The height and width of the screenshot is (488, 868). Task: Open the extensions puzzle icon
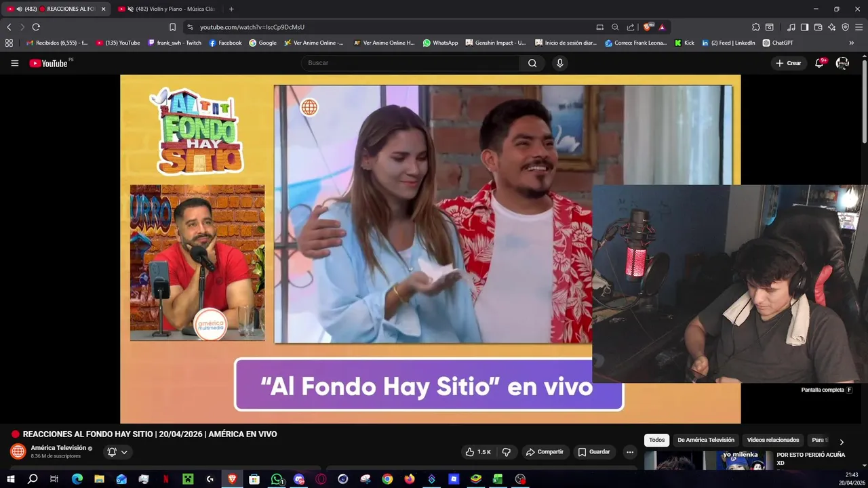(x=755, y=27)
